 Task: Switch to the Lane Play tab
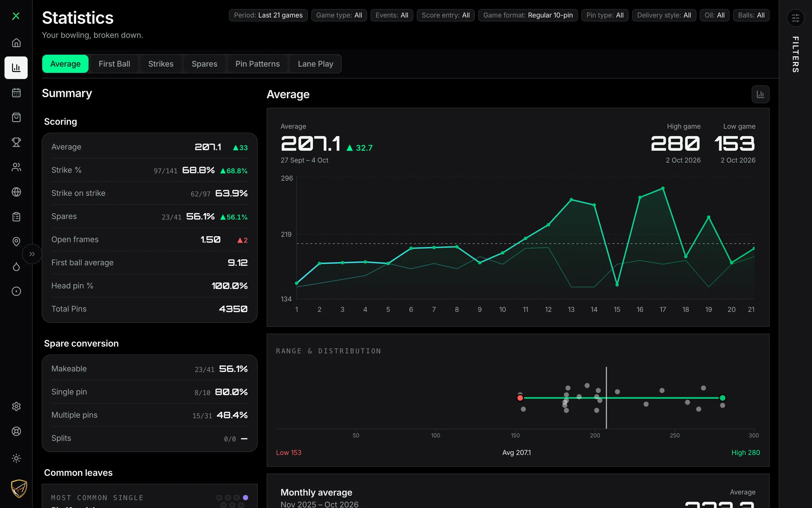click(315, 64)
